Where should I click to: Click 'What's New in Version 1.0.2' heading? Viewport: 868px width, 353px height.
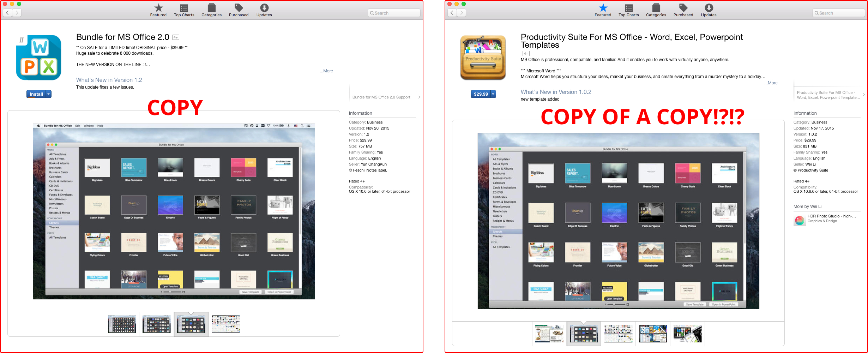556,92
